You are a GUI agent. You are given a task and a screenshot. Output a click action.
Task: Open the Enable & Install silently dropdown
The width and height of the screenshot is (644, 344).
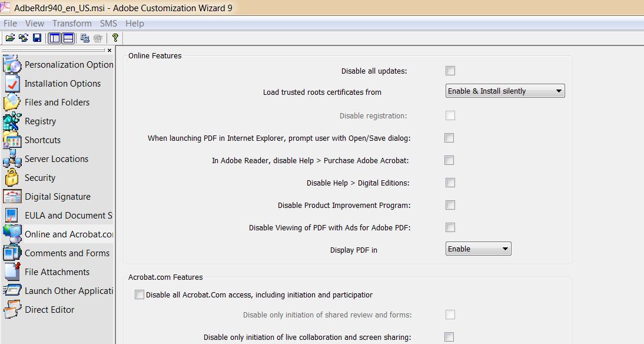point(505,91)
